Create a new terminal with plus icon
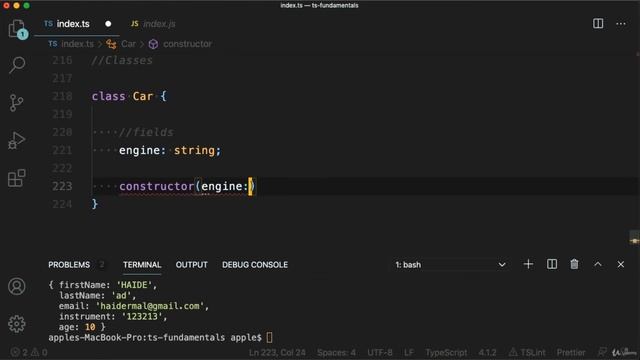 click(x=528, y=264)
